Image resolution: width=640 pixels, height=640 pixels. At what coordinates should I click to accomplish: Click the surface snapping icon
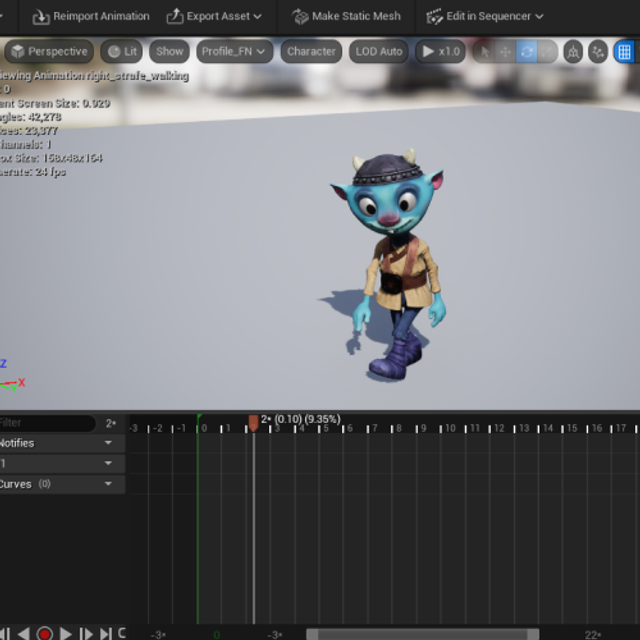tap(598, 52)
